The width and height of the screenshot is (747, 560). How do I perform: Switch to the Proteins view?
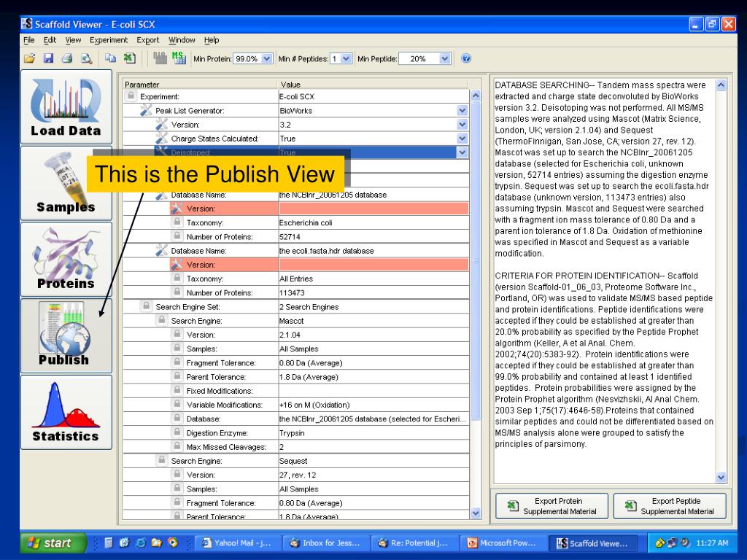[x=66, y=260]
